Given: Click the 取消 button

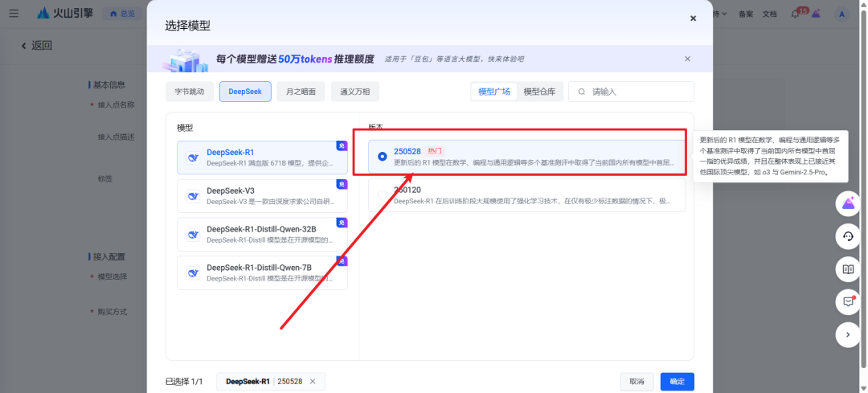Looking at the screenshot, I should tap(637, 382).
